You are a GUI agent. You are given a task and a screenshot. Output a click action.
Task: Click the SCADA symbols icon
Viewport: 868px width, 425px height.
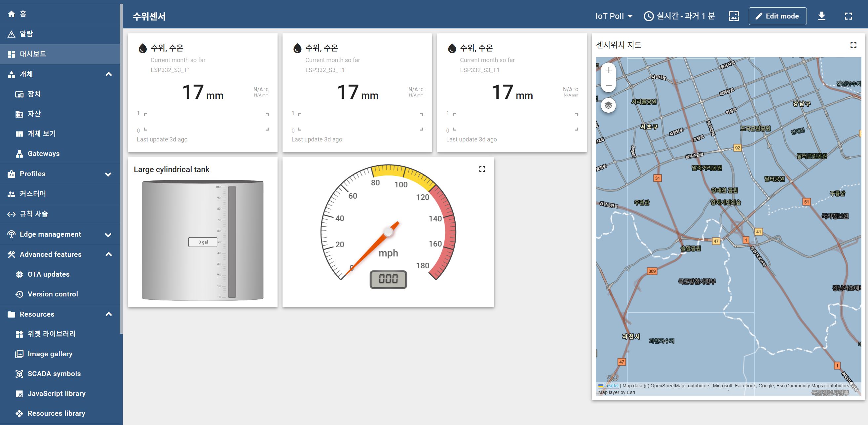pos(19,374)
